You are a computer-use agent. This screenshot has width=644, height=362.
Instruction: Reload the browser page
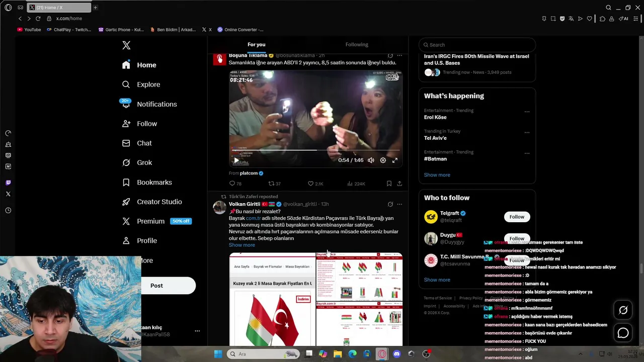(38, 19)
